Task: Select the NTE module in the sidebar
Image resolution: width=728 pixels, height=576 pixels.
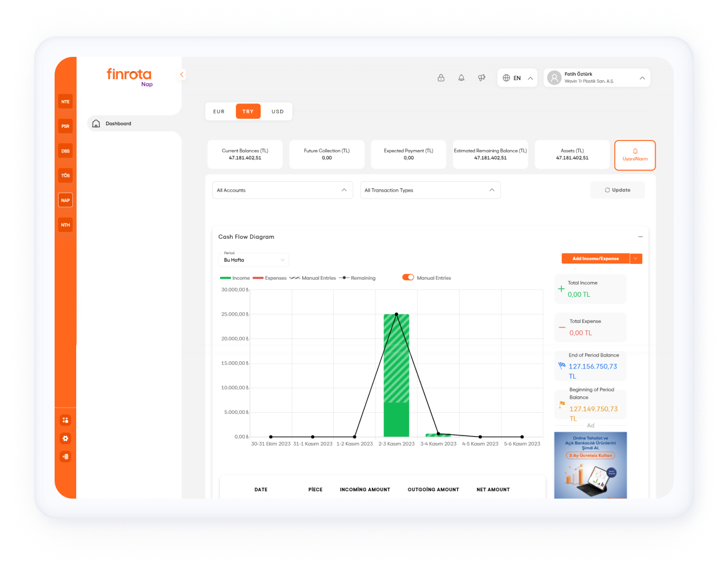Action: tap(65, 101)
